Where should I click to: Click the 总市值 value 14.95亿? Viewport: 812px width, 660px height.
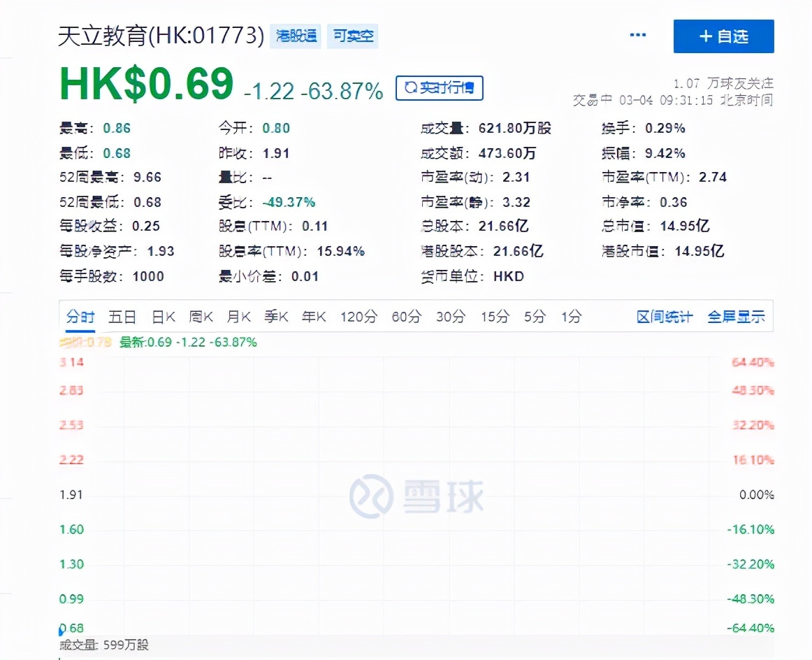coord(685,226)
